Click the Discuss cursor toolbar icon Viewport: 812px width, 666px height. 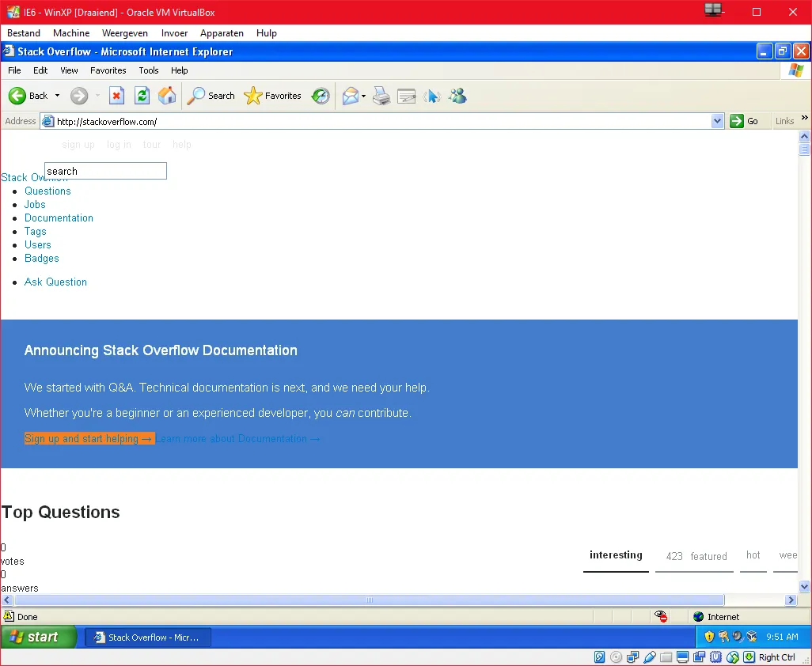tap(432, 96)
